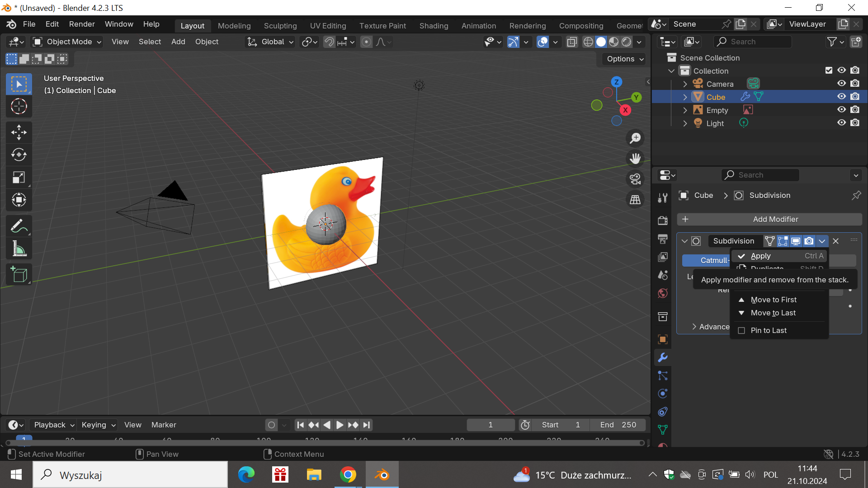The width and height of the screenshot is (868, 488).
Task: Toggle modifier show in edit mode
Action: [x=783, y=241]
